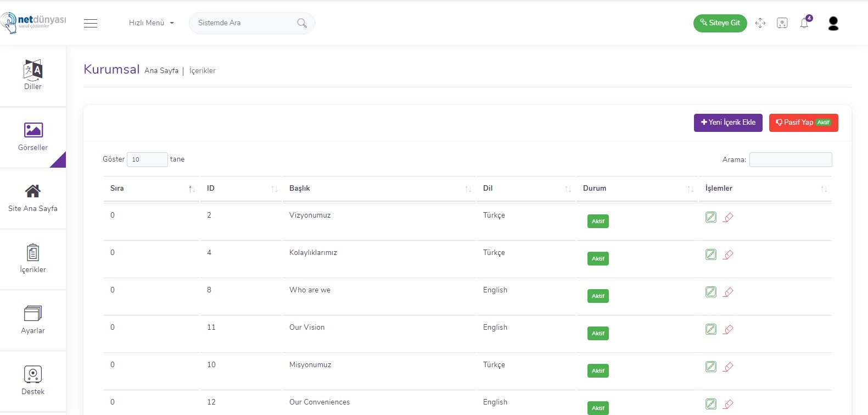Image resolution: width=868 pixels, height=415 pixels.
Task: Click the search magnifier icon
Action: [302, 23]
